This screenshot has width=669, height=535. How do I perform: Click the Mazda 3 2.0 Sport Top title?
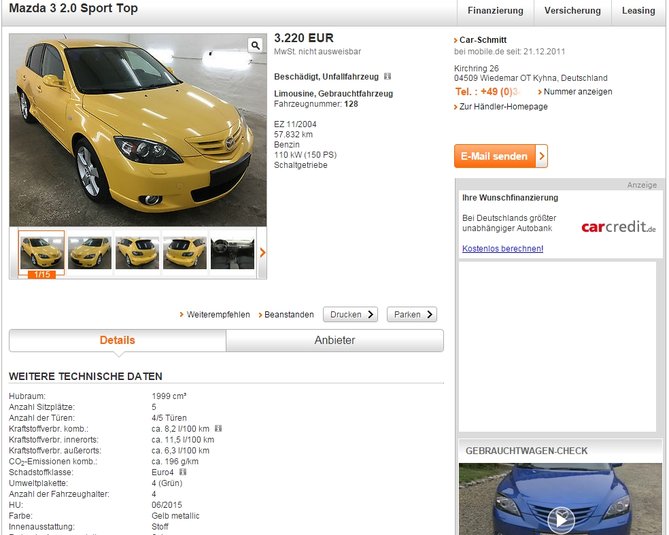click(x=73, y=8)
